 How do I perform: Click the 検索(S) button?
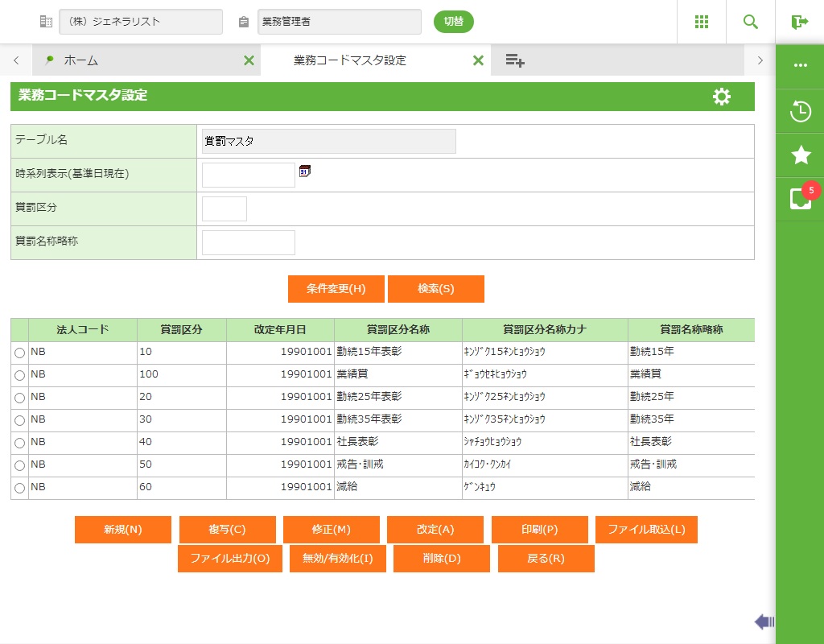tap(435, 289)
